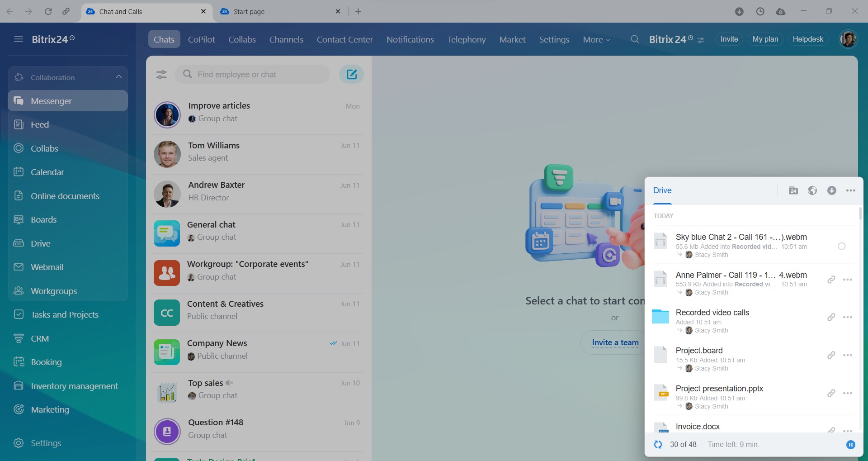The image size is (868, 461).
Task: Expand the More dropdown menu
Action: (x=596, y=40)
